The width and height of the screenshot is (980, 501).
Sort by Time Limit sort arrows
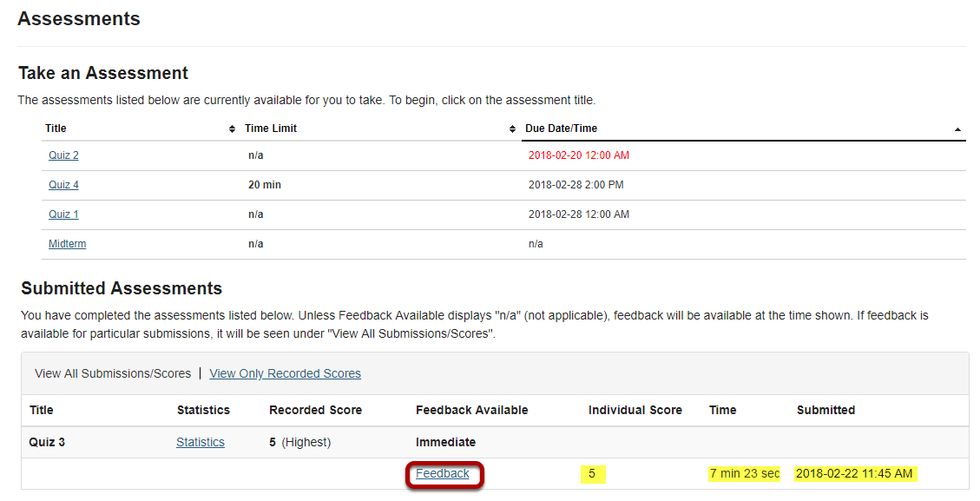click(512, 129)
